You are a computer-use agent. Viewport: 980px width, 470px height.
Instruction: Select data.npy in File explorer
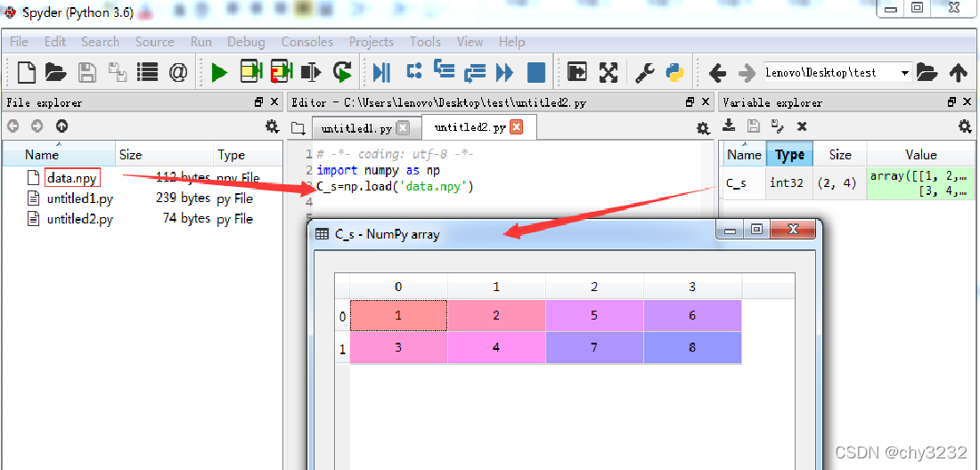tap(72, 178)
